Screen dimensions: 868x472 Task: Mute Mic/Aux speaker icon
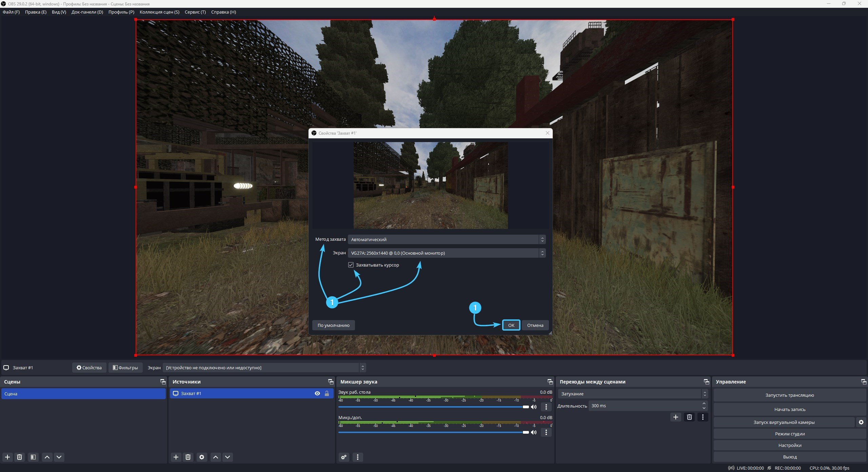pos(534,432)
